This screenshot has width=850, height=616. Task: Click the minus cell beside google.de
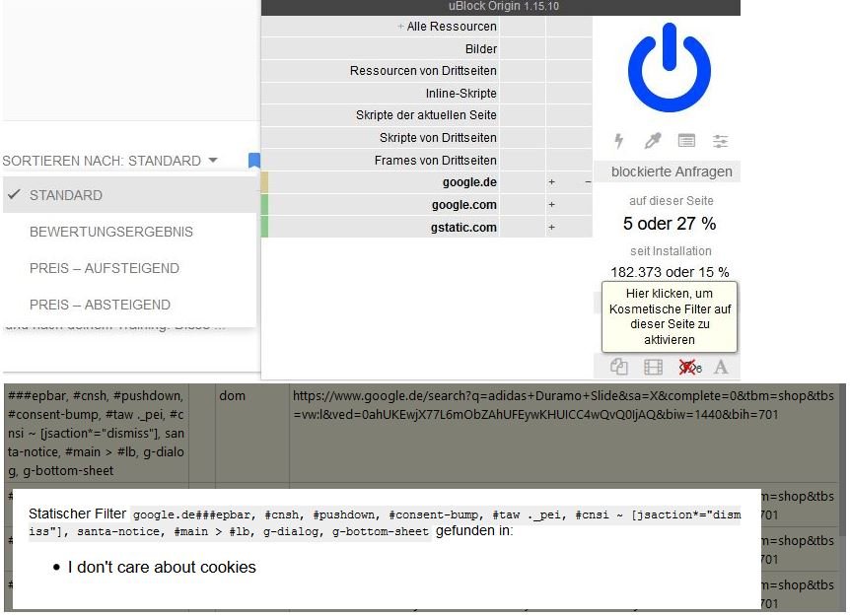588,182
